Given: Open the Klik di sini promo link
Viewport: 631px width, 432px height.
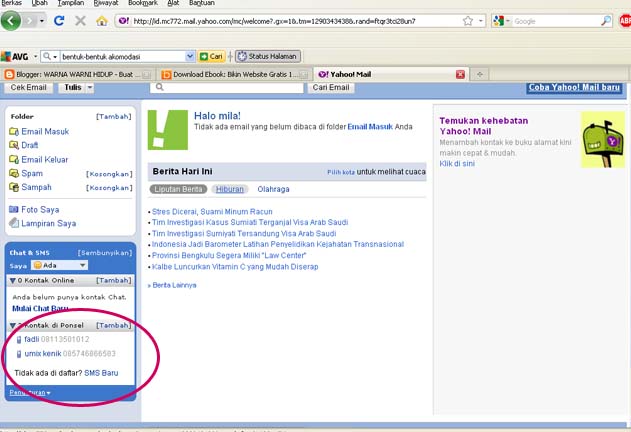Looking at the screenshot, I should pos(457,163).
